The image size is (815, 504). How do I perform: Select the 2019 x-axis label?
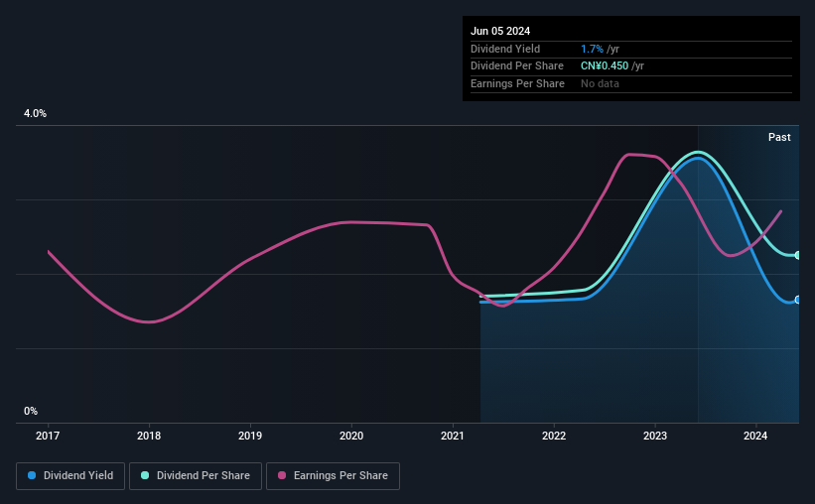250,436
